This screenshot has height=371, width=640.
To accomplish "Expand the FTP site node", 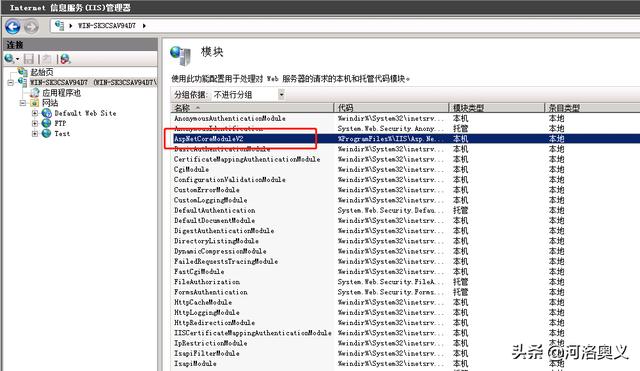I will [35, 123].
